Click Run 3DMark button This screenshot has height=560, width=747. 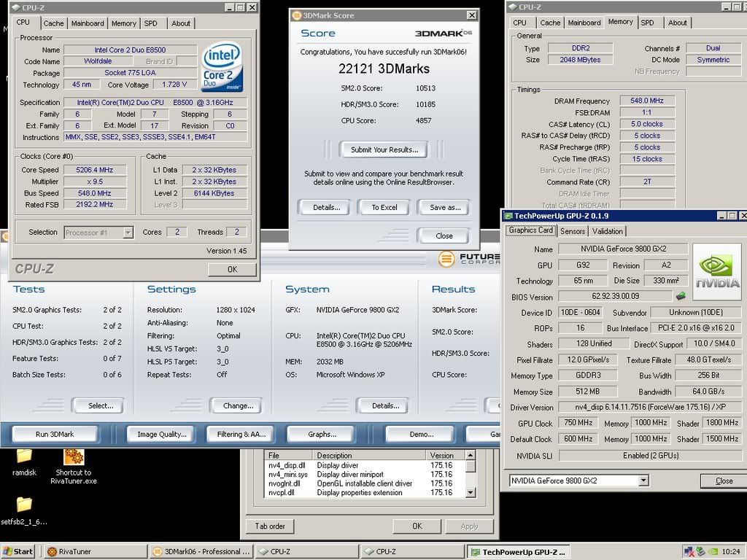pyautogui.click(x=55, y=435)
